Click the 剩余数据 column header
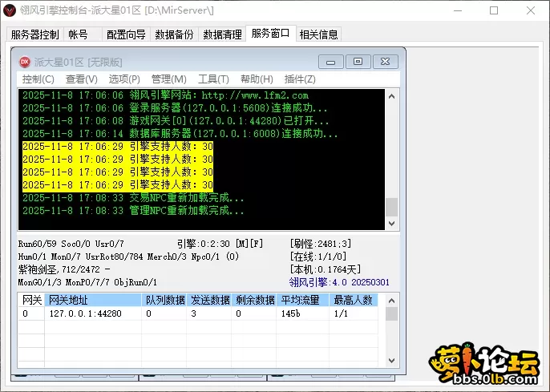The image size is (550, 392). (x=254, y=300)
